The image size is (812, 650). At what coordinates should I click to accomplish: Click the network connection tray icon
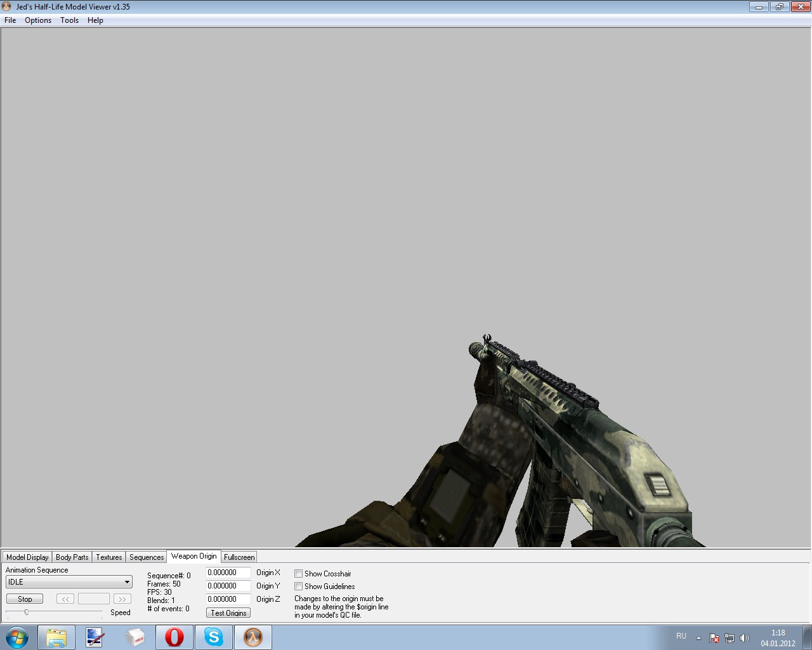pos(730,638)
